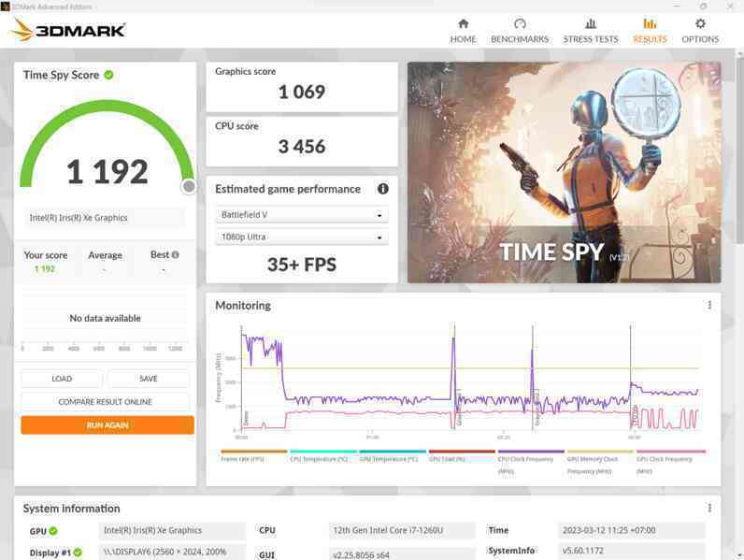The height and width of the screenshot is (560, 744).
Task: Click the Benchmarks gauge icon
Action: (x=520, y=23)
